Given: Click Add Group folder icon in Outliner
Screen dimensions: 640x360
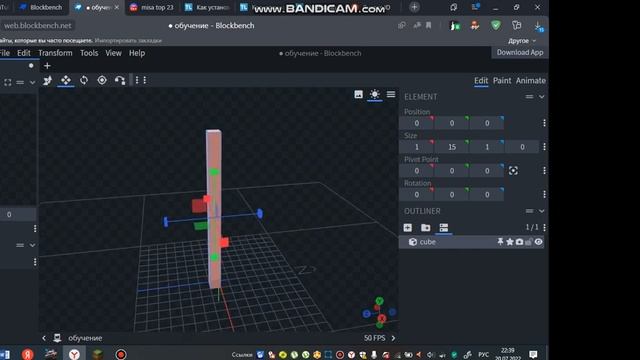Looking at the screenshot, I should 425,227.
